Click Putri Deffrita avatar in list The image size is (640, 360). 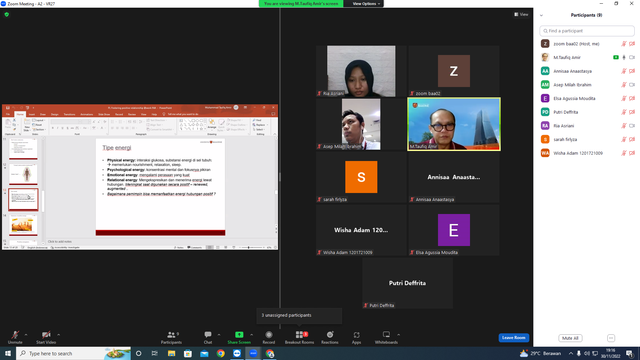coord(545,112)
